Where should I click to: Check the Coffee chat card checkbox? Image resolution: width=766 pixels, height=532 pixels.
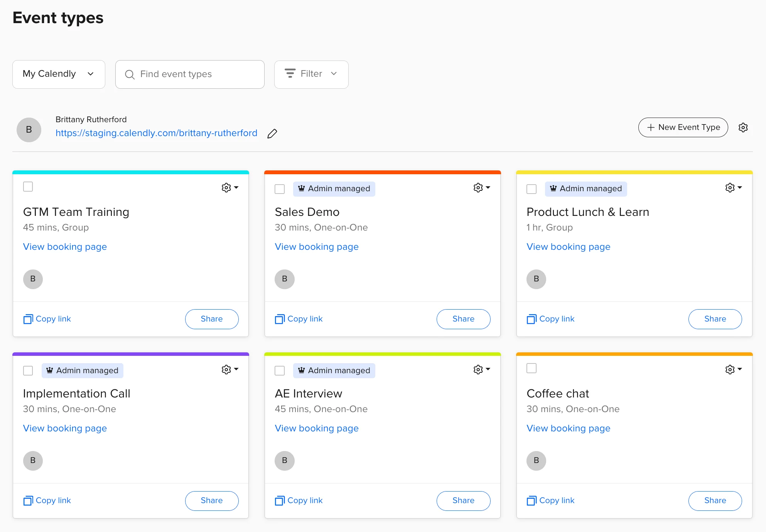pos(531,368)
